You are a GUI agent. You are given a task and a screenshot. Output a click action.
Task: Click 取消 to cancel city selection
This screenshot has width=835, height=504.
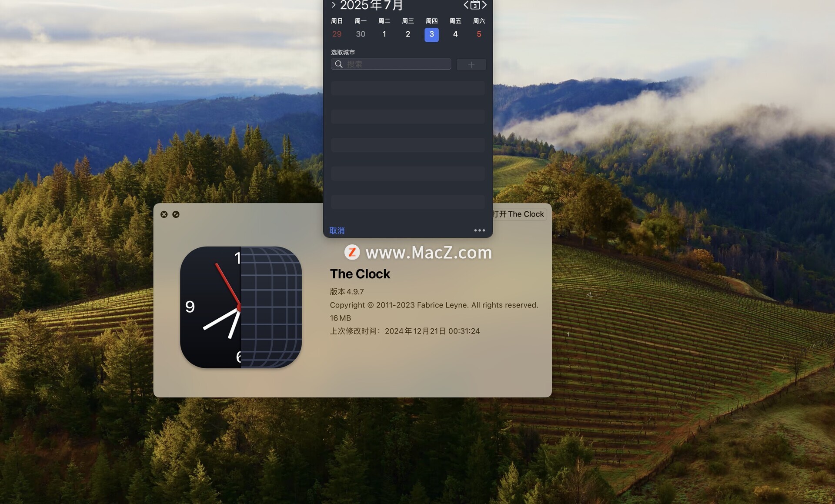337,230
